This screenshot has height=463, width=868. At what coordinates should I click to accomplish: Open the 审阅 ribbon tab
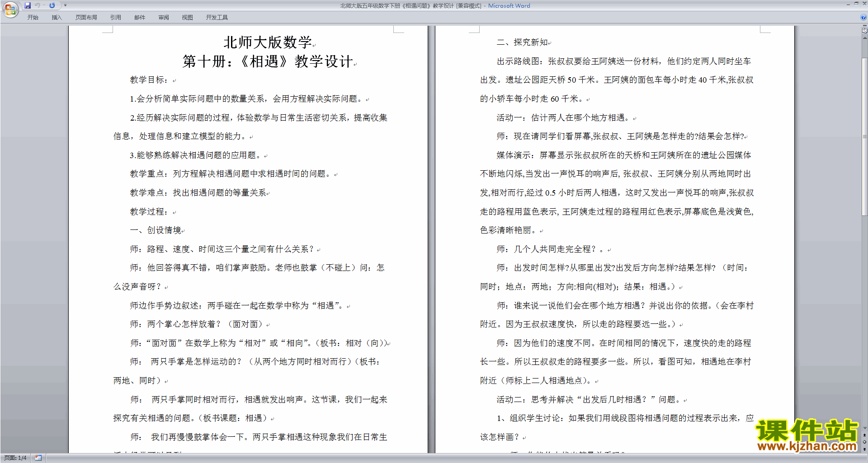click(164, 17)
